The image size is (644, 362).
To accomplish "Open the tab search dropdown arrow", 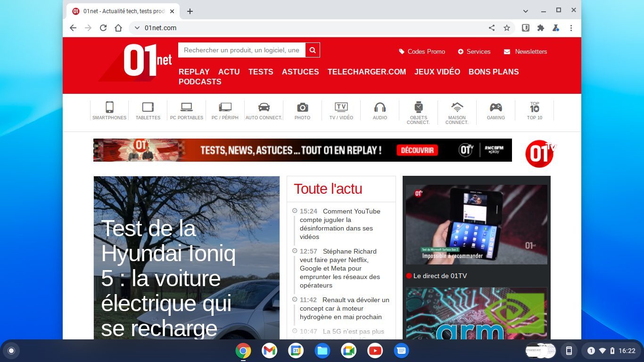I will coord(526,11).
